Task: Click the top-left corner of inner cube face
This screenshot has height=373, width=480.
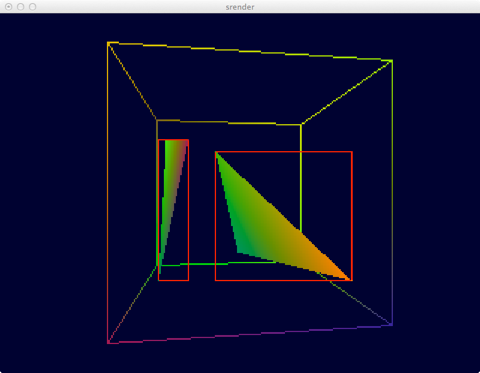Action: [x=157, y=120]
